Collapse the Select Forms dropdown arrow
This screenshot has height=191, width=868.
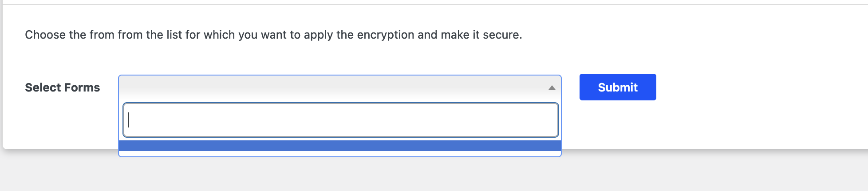click(552, 88)
